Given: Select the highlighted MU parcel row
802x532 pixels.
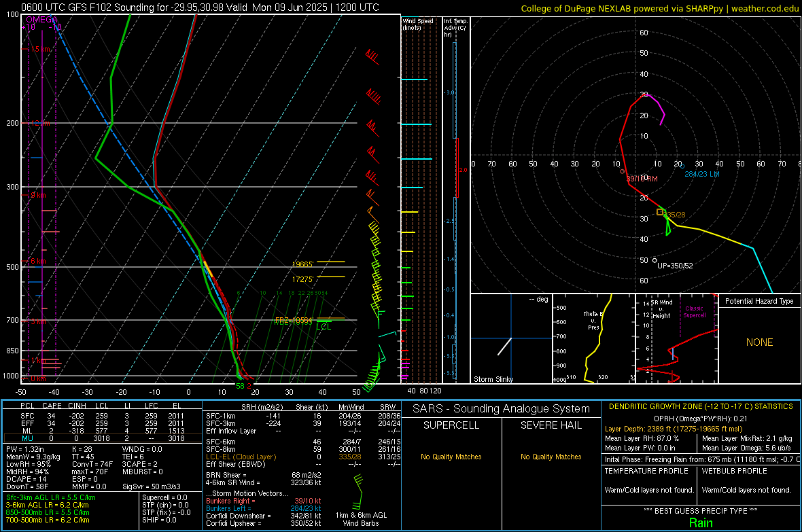Looking at the screenshot, I should tap(103, 438).
